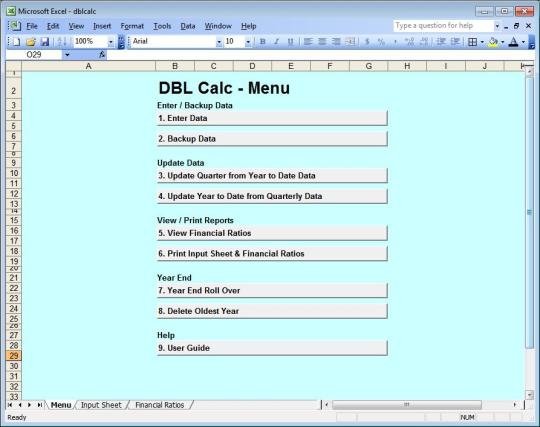Select the Menu sheet tab
The height and width of the screenshot is (427, 540).
[x=61, y=405]
